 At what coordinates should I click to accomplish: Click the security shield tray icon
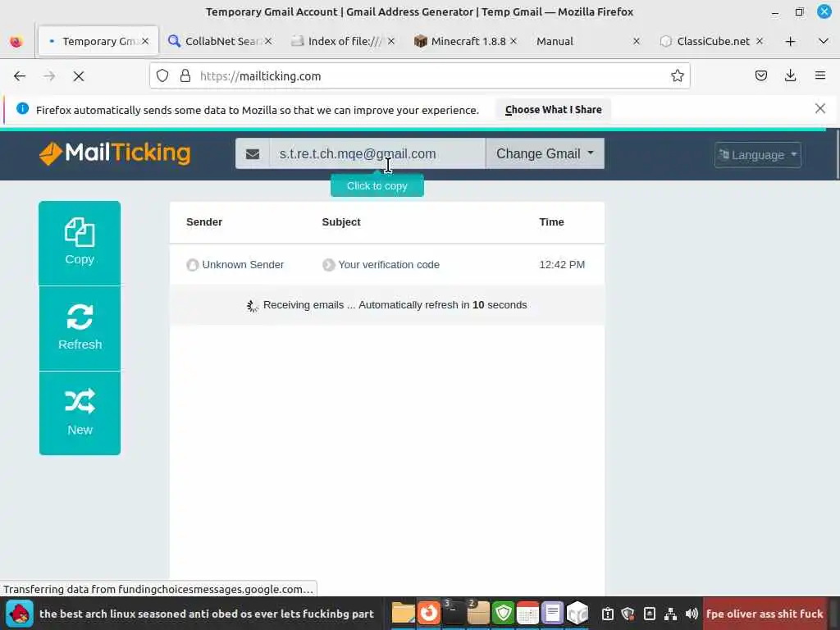tap(628, 614)
